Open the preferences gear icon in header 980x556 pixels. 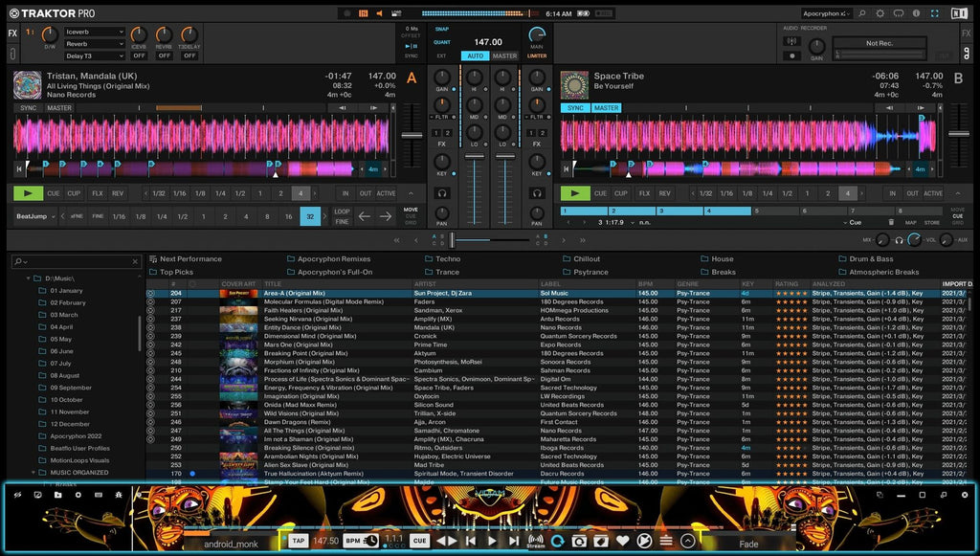(x=880, y=13)
